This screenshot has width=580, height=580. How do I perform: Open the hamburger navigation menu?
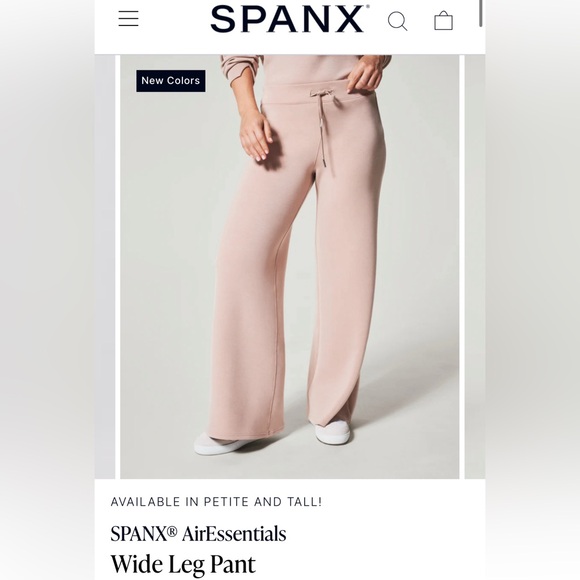[128, 18]
